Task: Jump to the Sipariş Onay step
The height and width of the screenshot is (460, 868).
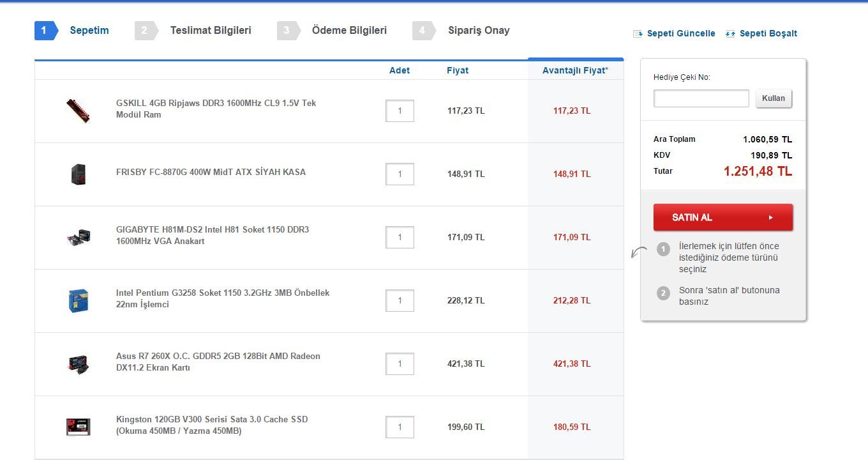Action: (x=478, y=31)
